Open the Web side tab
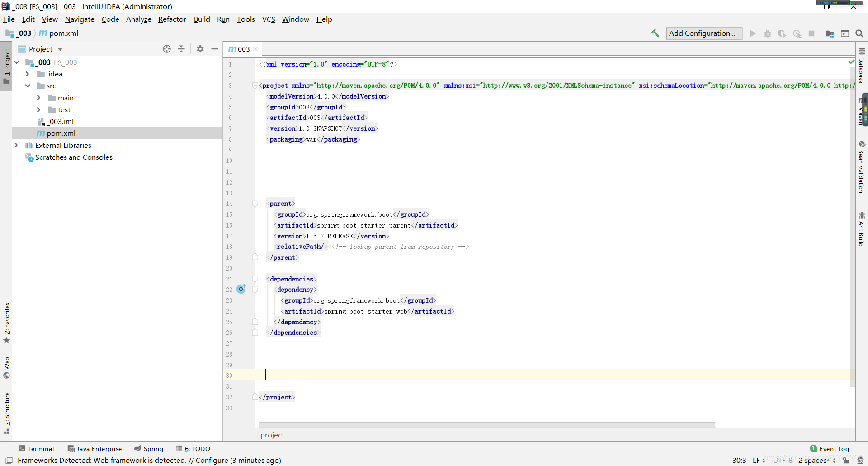 6,368
